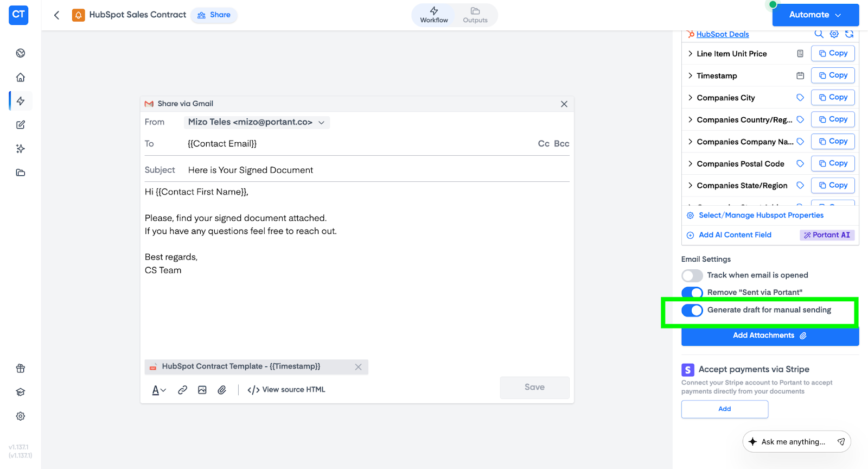868x469 pixels.
Task: Expand the Companies City field
Action: (x=690, y=98)
